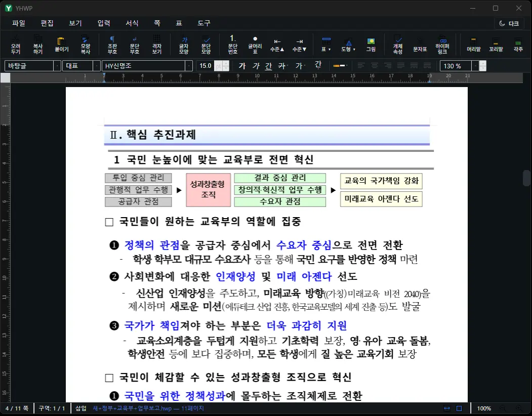532x416 pixels.
Task: Apply 글머리표 bullet list
Action: pos(255,45)
